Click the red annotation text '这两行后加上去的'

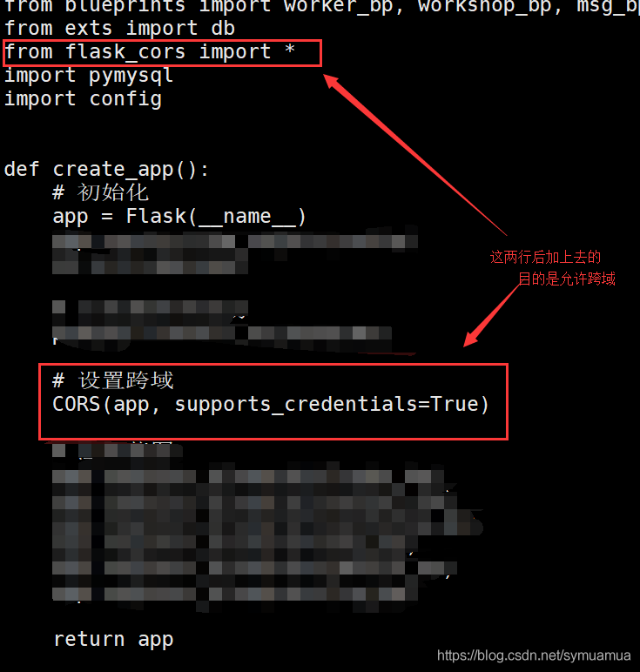[x=545, y=257]
